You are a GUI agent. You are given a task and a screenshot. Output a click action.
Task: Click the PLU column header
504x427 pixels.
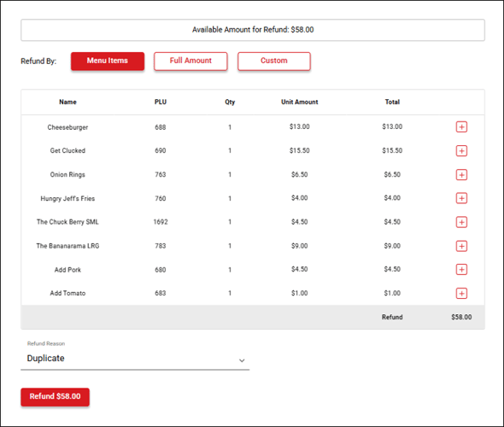pos(161,102)
